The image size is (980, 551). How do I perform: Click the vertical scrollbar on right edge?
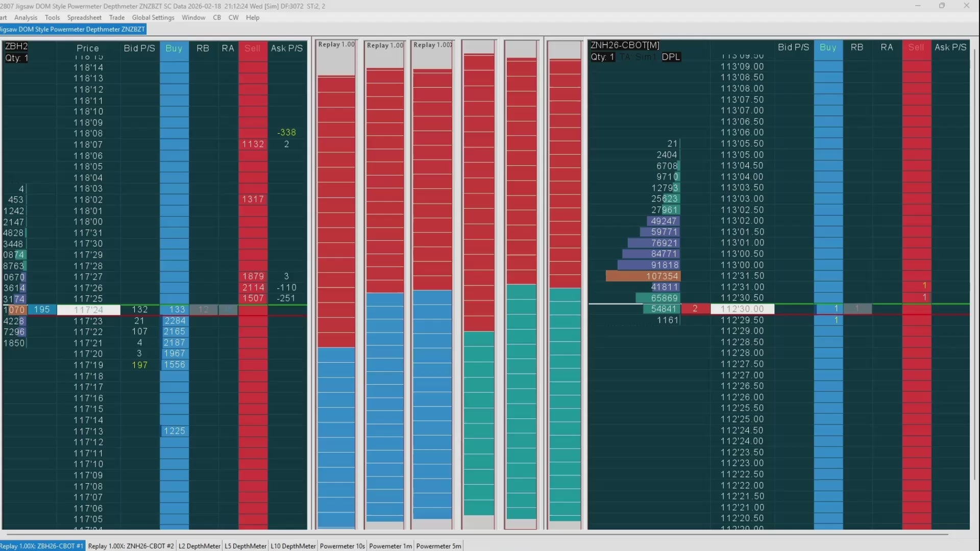click(976, 265)
